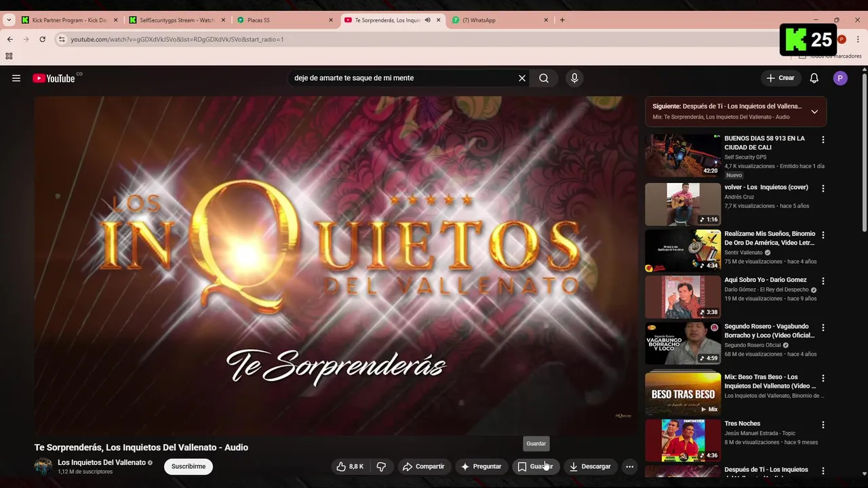Clear the search box text with the X
Viewport: 868px width, 488px height.
click(522, 78)
